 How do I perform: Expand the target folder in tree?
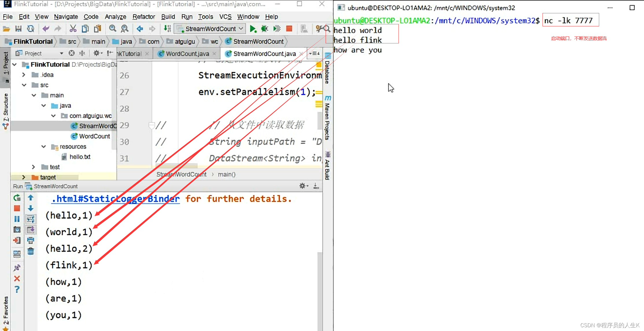pyautogui.click(x=24, y=177)
